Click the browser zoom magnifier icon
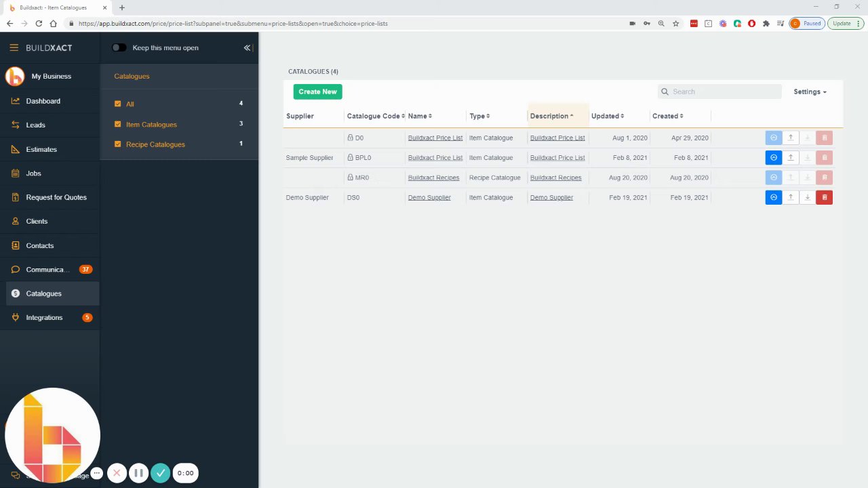 coord(661,23)
